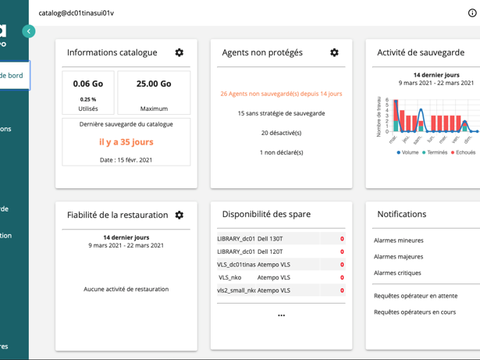
Task: Click 'Requêtes opérateur en attente'
Action: (x=416, y=296)
